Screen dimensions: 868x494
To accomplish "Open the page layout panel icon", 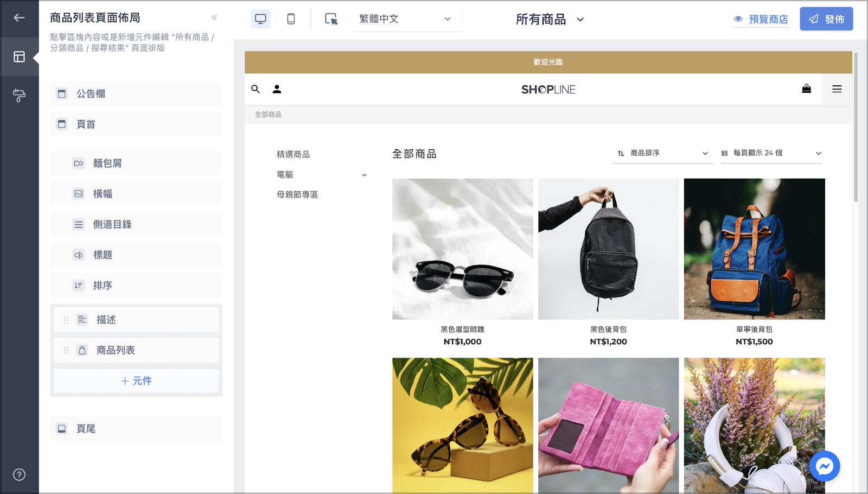I will tap(19, 56).
